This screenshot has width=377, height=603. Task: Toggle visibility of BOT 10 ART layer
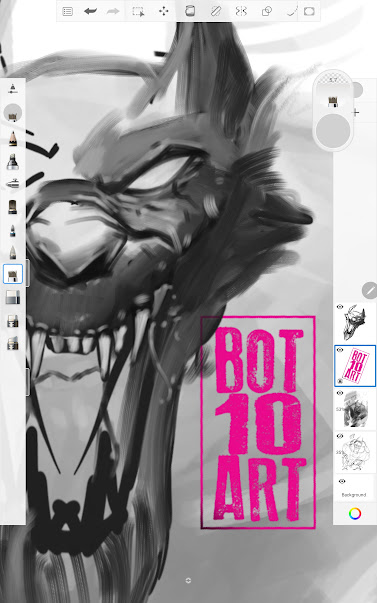point(340,350)
